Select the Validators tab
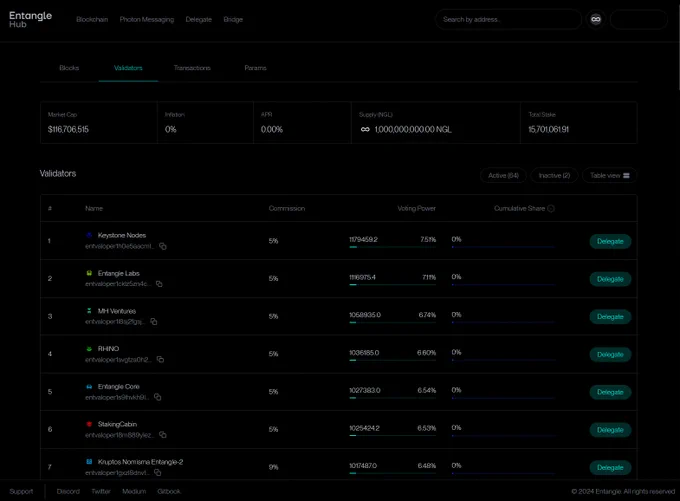 128,68
